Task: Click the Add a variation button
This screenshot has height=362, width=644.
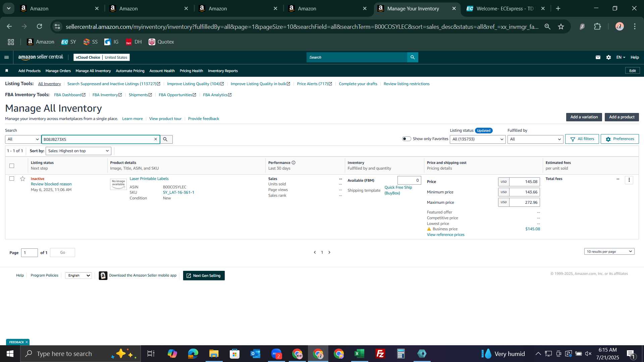Action: (x=584, y=117)
